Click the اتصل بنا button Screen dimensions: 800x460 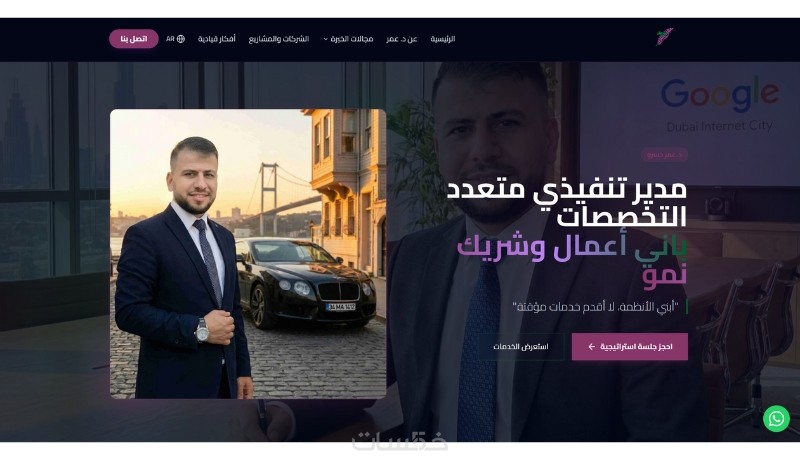pos(134,39)
